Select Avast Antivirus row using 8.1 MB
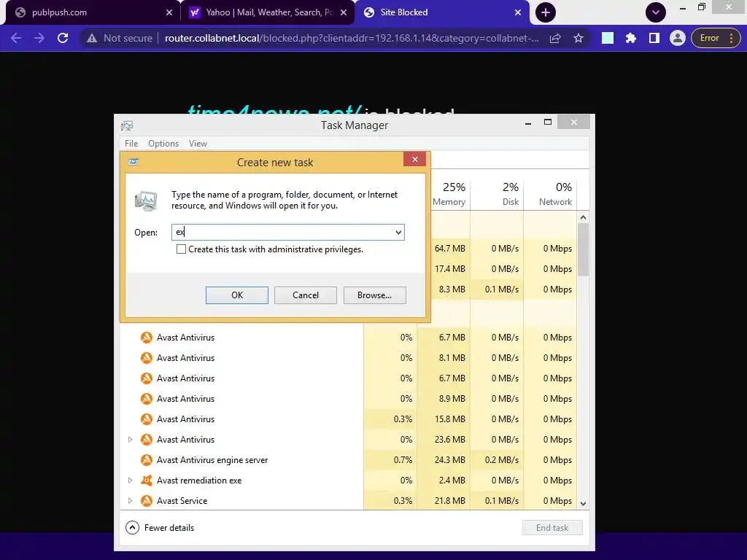 click(x=349, y=357)
